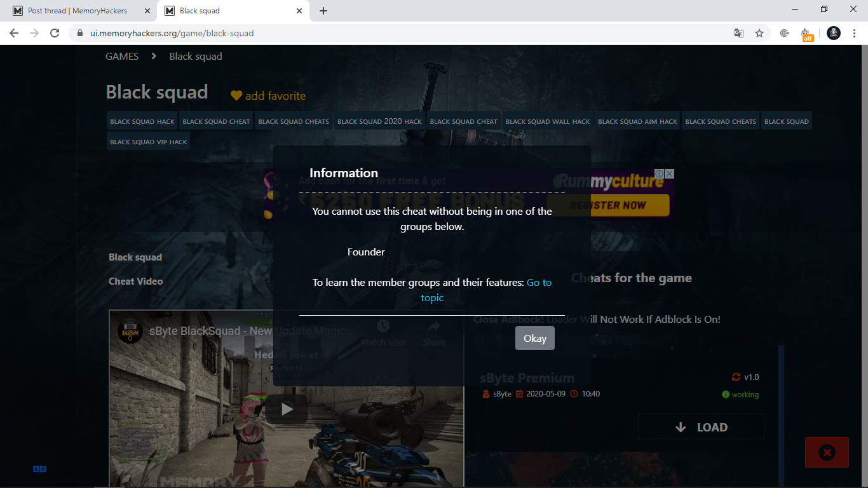The width and height of the screenshot is (868, 488).
Task: Click the green 'working' status icon
Action: click(x=726, y=395)
